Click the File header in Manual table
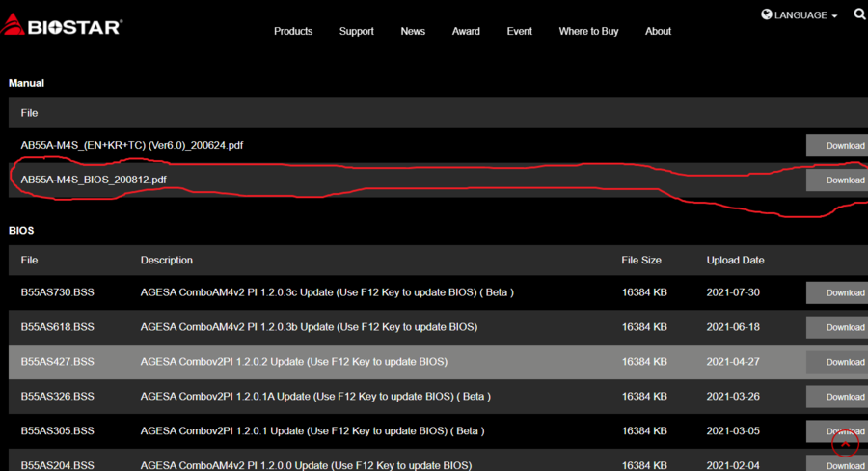This screenshot has width=868, height=471. pos(29,113)
